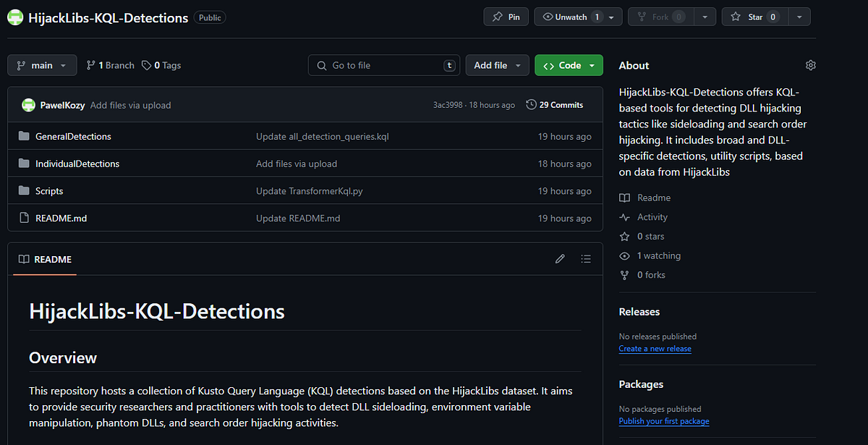Open the Readme book icon in About
Image resolution: width=868 pixels, height=445 pixels.
coord(624,198)
